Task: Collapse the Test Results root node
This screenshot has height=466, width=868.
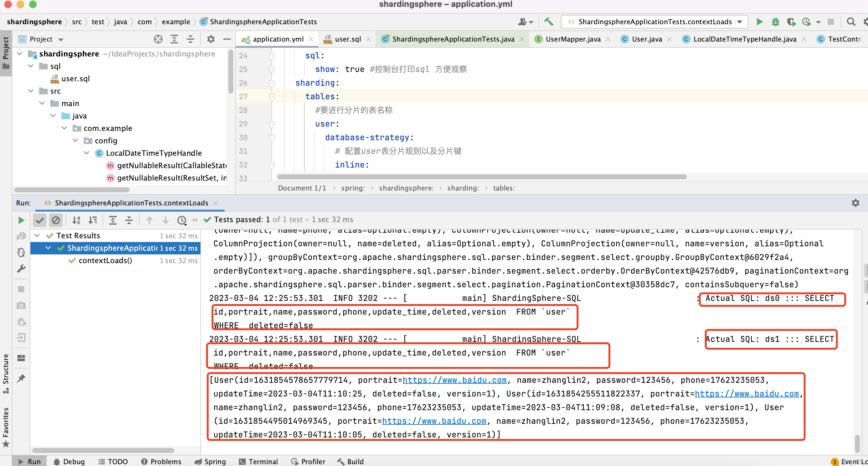Action: [38, 235]
